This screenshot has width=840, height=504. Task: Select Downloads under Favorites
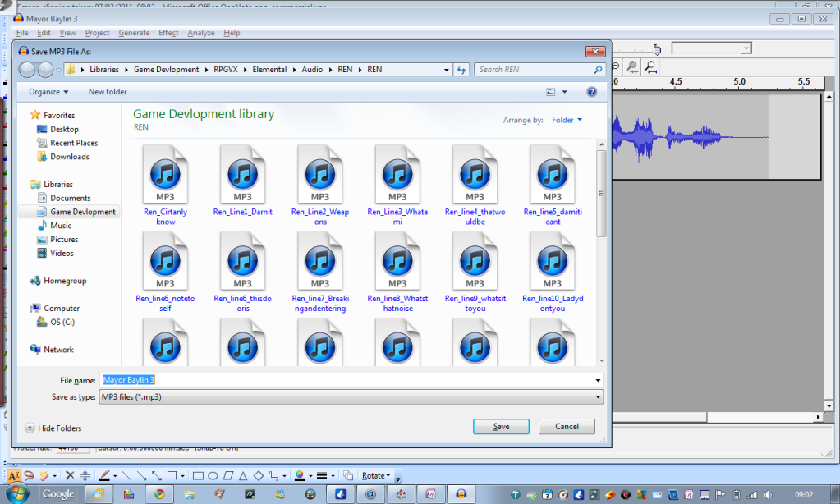pos(69,157)
